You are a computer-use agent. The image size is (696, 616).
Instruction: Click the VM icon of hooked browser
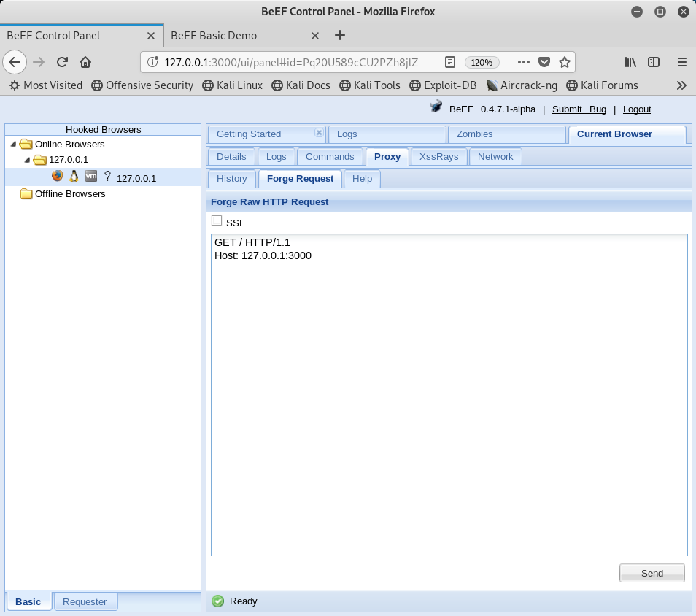(91, 176)
